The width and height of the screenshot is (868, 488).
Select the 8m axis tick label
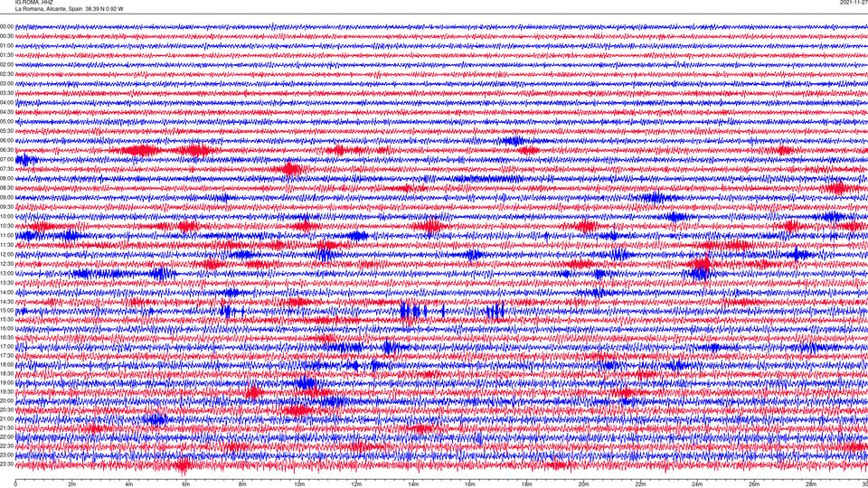pos(242,484)
